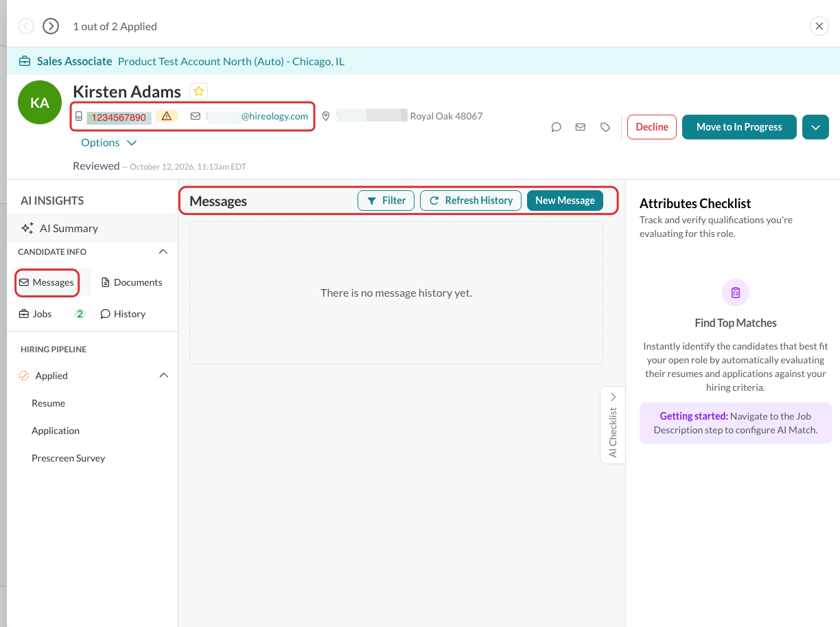Collapse the Candidate Info section
The image size is (840, 627).
(x=163, y=252)
